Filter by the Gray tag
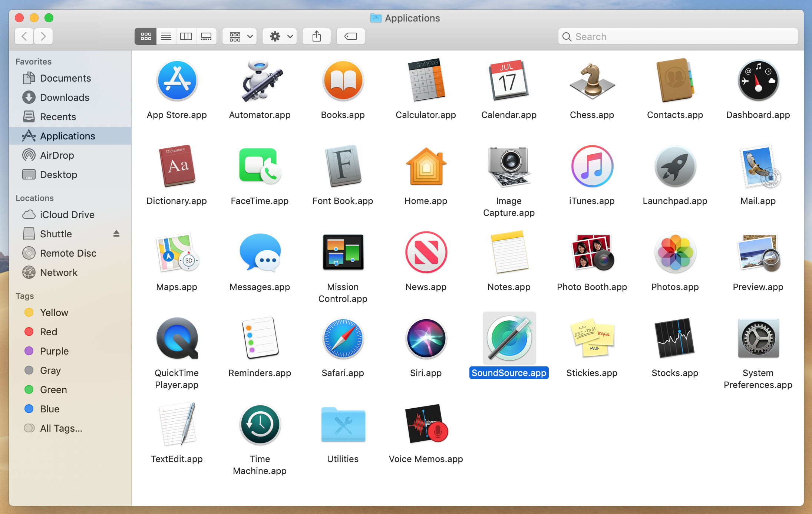The height and width of the screenshot is (514, 812). point(70,370)
